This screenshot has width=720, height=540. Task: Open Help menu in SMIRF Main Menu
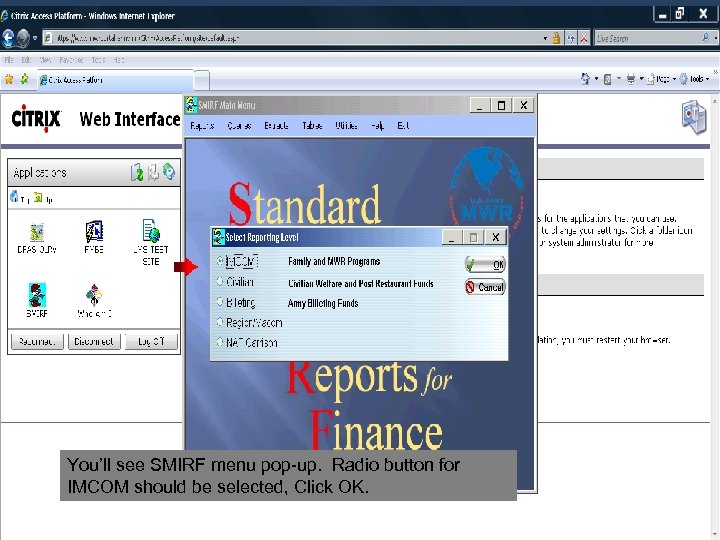coord(377,125)
